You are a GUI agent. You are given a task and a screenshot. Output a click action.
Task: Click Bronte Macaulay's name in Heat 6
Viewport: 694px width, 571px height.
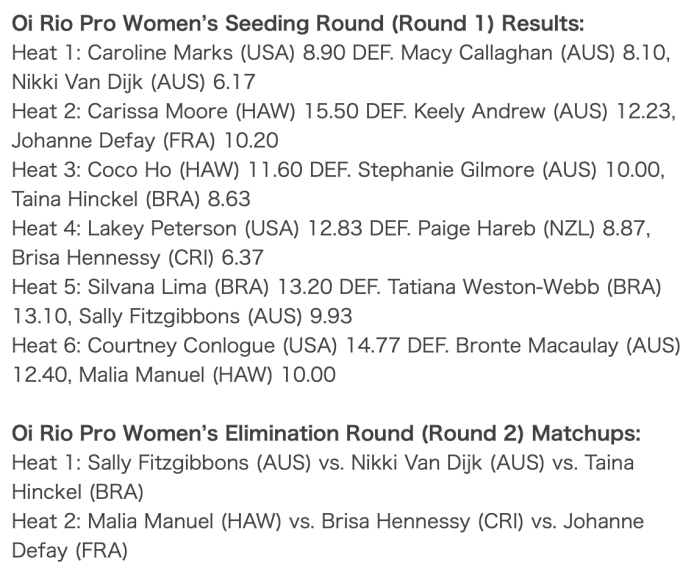point(537,345)
